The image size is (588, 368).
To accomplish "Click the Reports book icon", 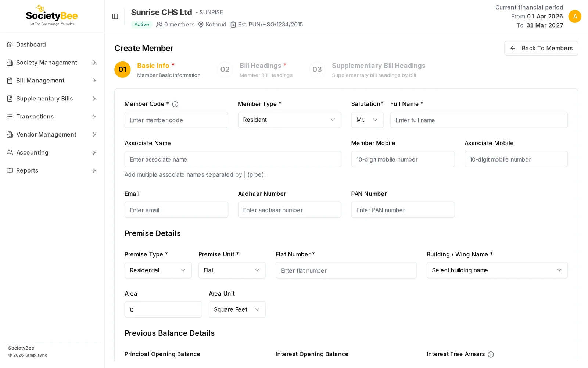I will pyautogui.click(x=10, y=170).
